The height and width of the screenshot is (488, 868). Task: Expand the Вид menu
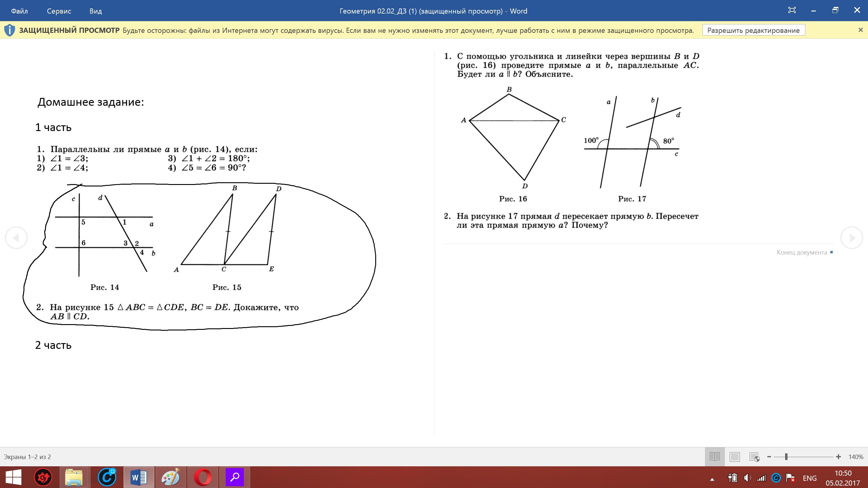[x=95, y=11]
